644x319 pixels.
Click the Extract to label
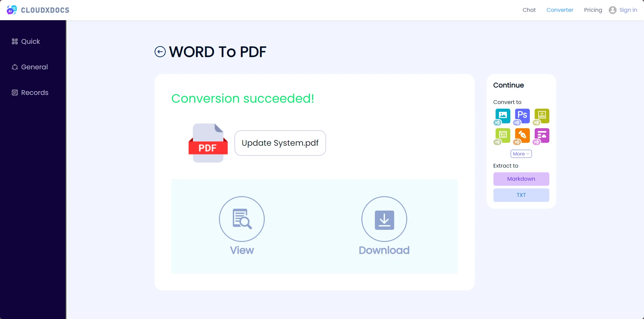[x=506, y=166]
